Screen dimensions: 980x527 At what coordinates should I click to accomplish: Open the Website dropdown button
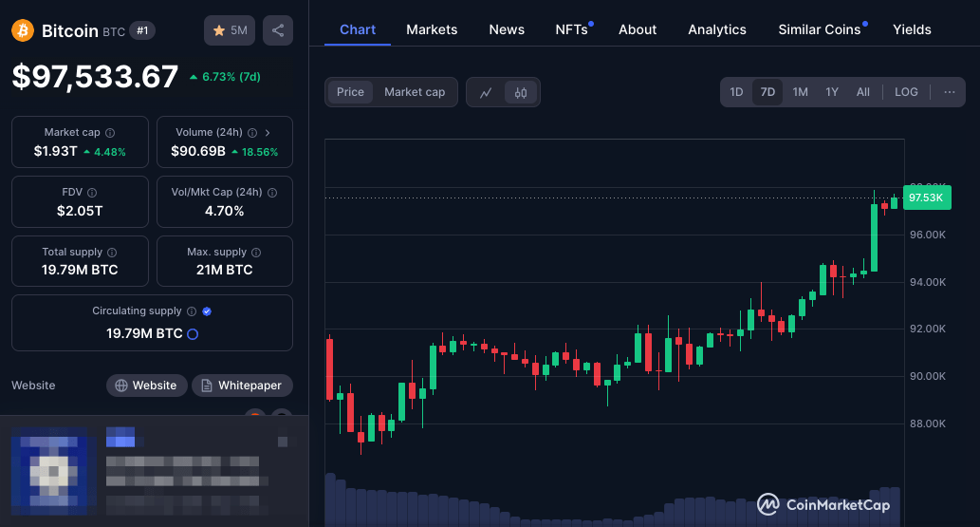[x=146, y=386]
